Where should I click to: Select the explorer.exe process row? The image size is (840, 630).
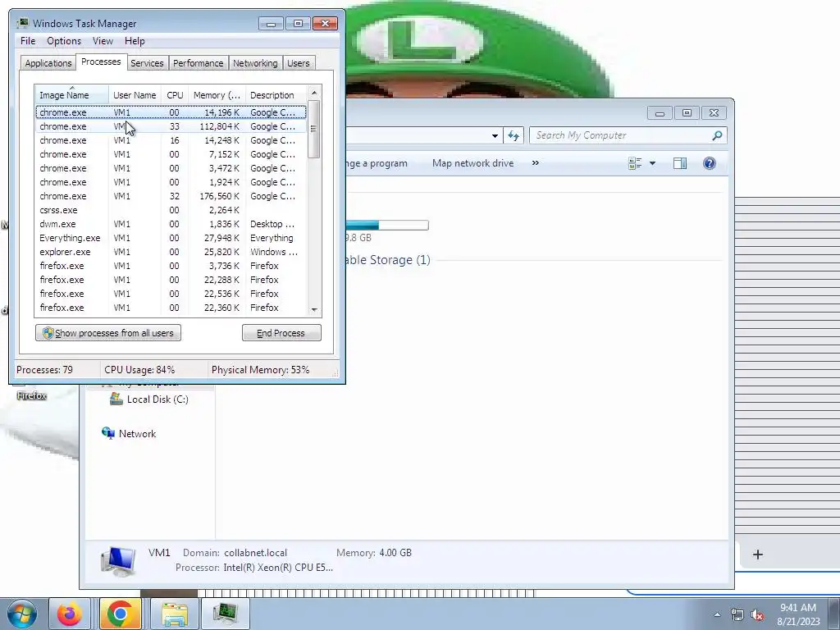(x=171, y=252)
